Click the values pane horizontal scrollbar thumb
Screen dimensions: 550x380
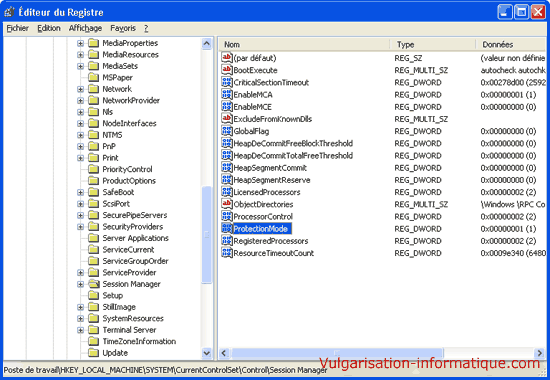[x=337, y=353]
